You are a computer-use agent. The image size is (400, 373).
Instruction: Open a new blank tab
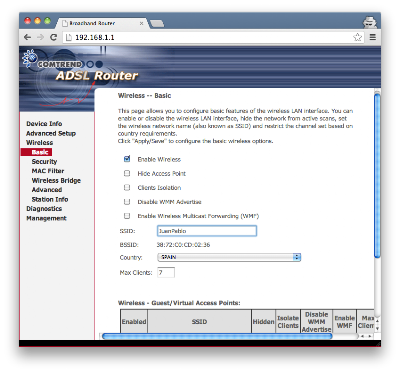pyautogui.click(x=157, y=23)
